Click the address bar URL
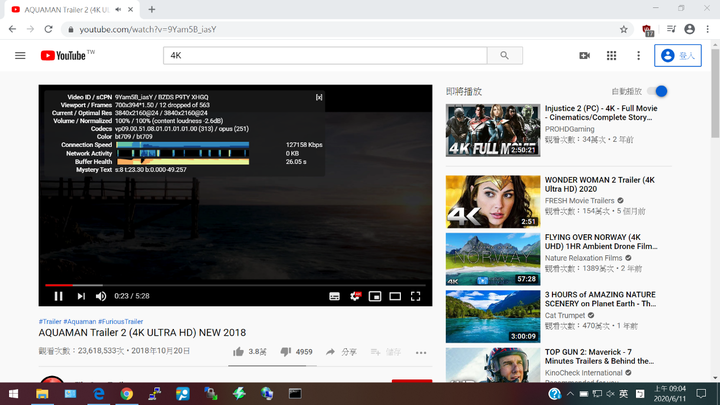 tap(148, 29)
